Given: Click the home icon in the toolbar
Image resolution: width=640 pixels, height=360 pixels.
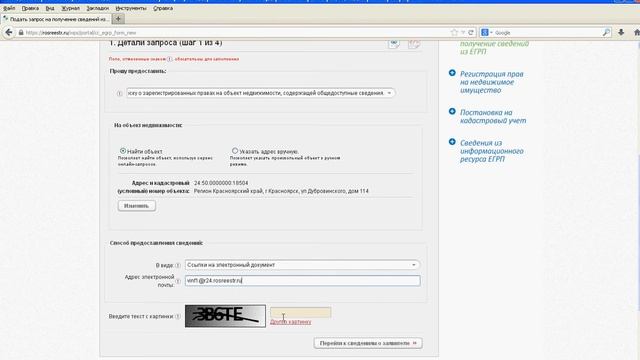Looking at the screenshot, I should [636, 32].
